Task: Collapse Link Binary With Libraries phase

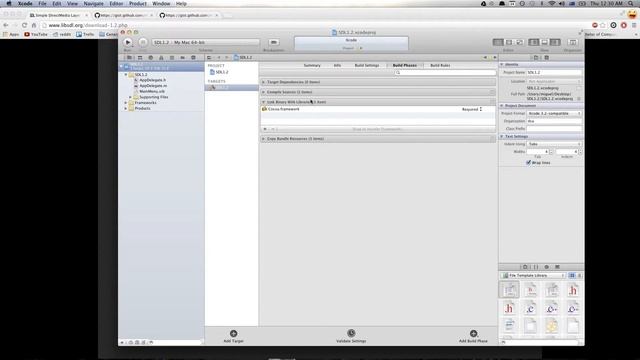Action: click(263, 102)
